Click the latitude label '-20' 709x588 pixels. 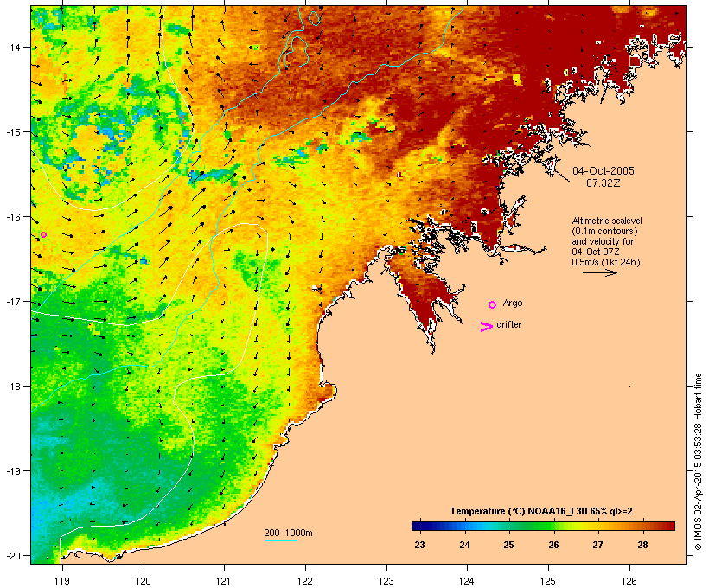tap(13, 555)
